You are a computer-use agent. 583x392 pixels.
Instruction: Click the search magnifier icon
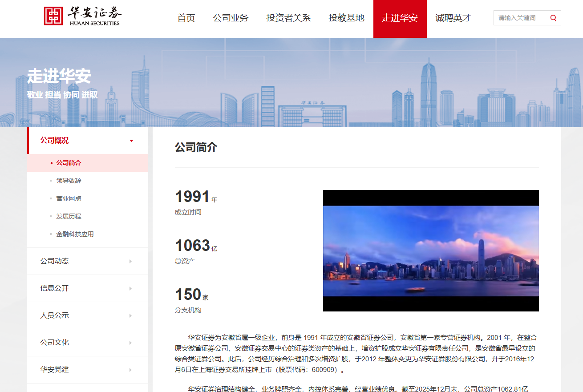point(553,18)
